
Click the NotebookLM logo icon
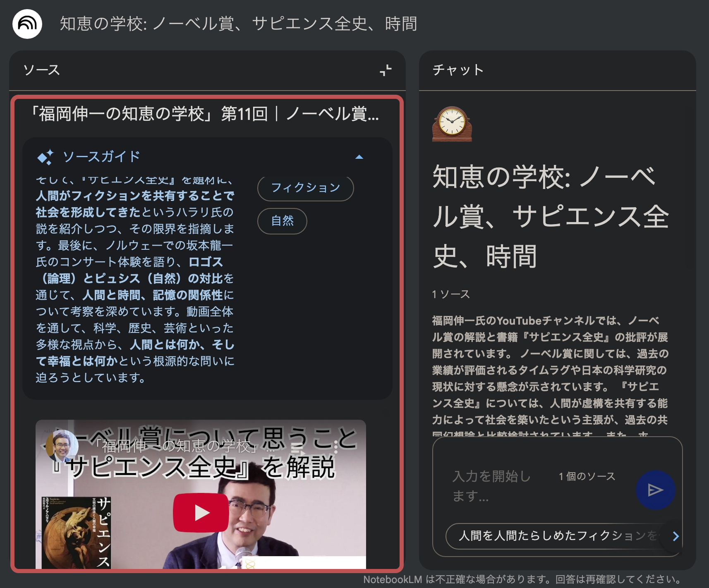pyautogui.click(x=27, y=24)
